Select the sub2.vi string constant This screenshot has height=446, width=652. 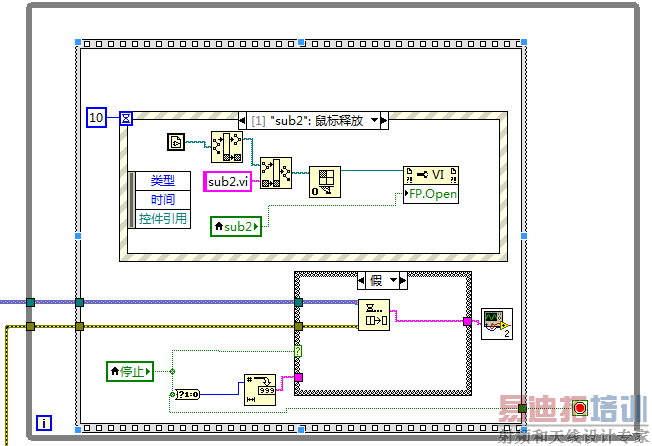point(227,182)
